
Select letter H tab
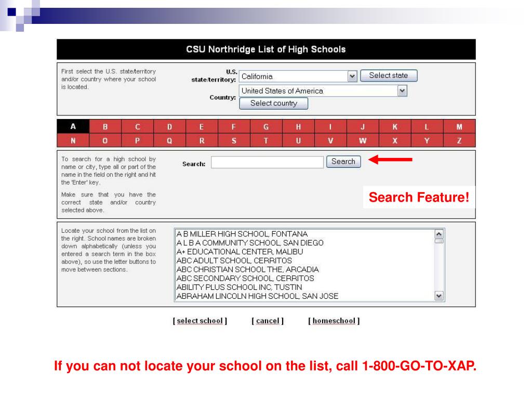(298, 127)
